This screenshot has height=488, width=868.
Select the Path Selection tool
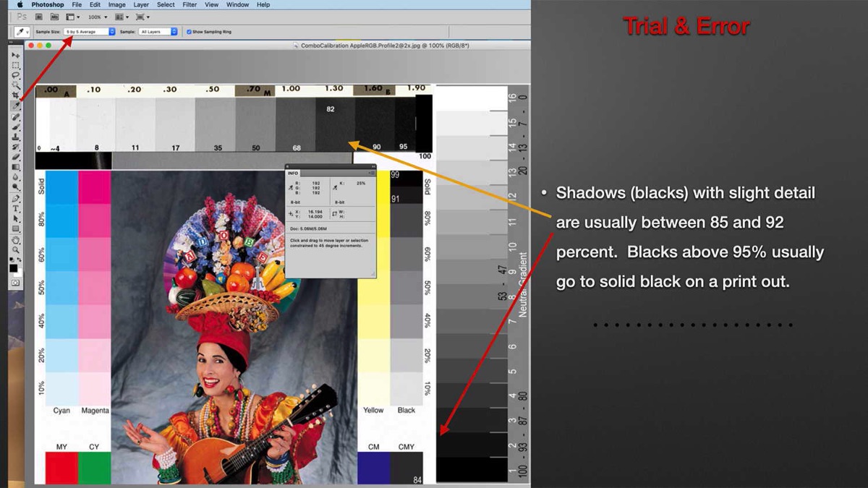[15, 219]
